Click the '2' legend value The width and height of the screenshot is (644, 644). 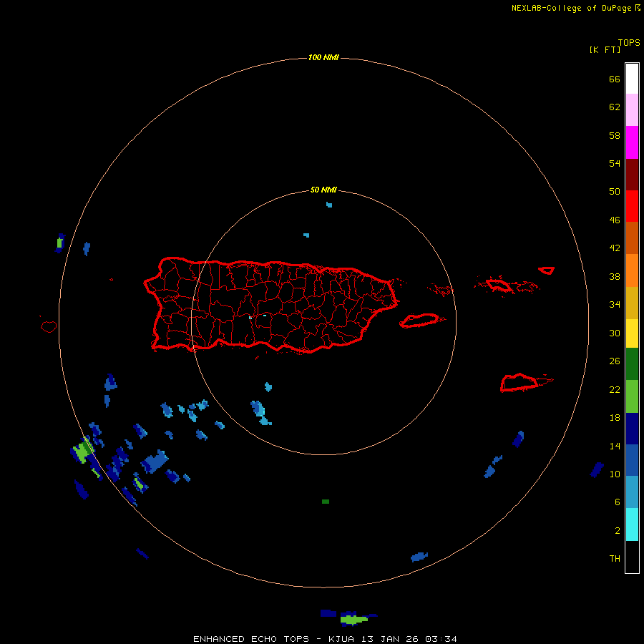(618, 531)
